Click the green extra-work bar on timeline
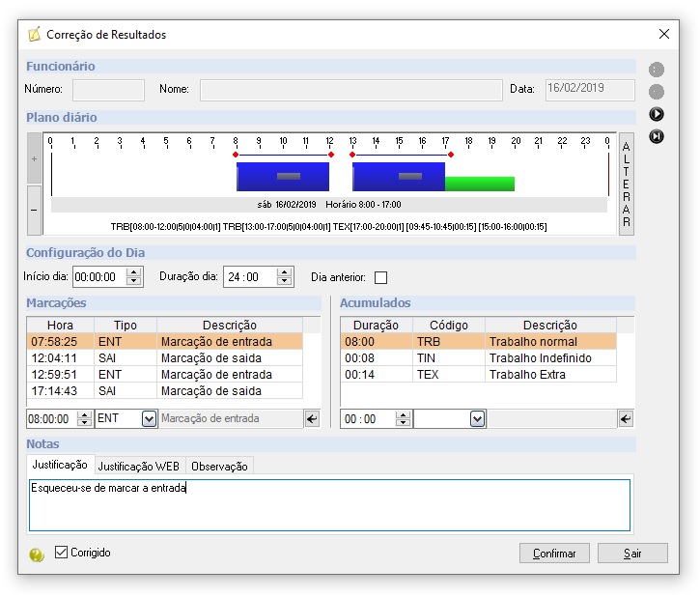Viewport: 700px width, 597px height. pos(480,184)
